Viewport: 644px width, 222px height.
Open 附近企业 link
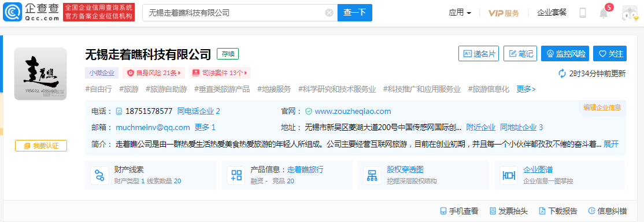click(480, 127)
